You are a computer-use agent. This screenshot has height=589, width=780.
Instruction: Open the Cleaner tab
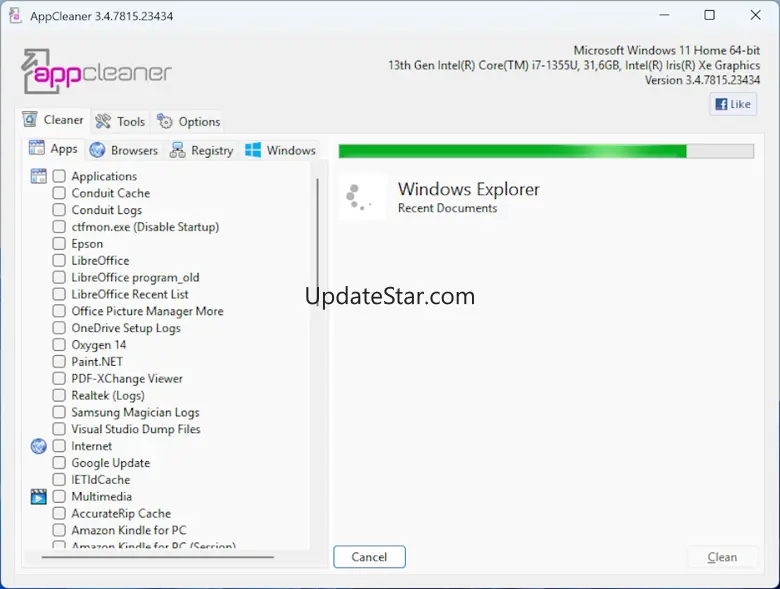pyautogui.click(x=53, y=120)
